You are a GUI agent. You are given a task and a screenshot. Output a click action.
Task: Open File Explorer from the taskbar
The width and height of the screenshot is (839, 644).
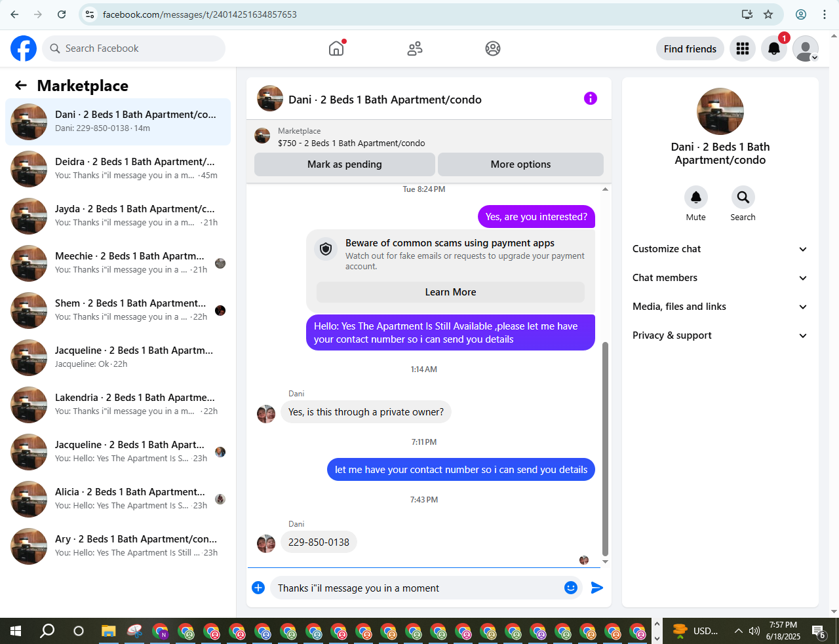(x=108, y=631)
